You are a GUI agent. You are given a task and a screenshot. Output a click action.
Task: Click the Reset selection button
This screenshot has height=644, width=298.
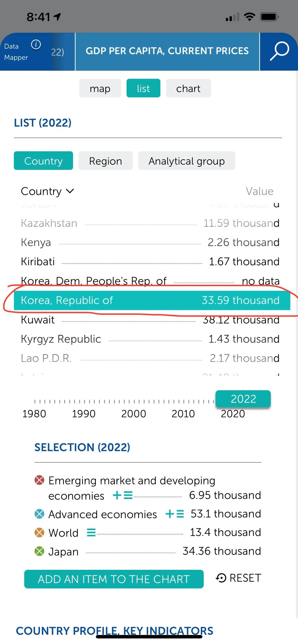238,578
